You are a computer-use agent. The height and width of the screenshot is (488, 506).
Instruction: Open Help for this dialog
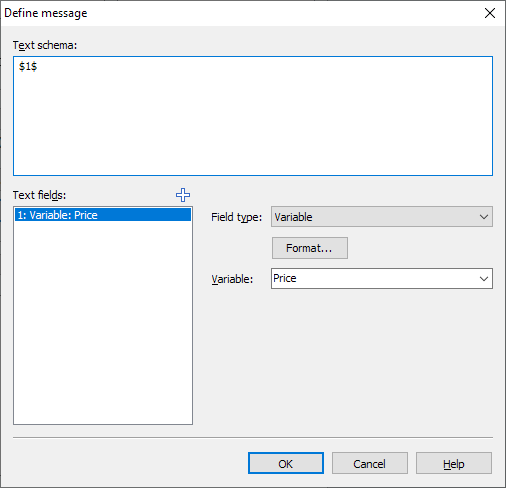click(454, 463)
